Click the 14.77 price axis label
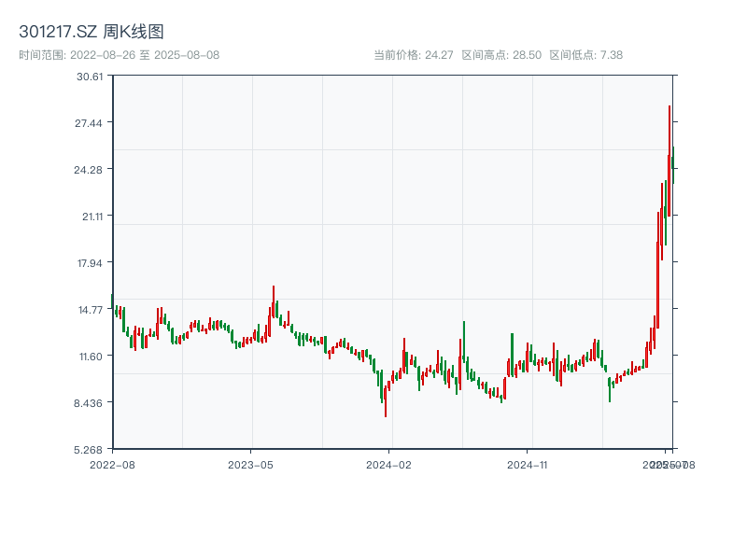Viewport: 747px width, 560px height. tap(90, 309)
